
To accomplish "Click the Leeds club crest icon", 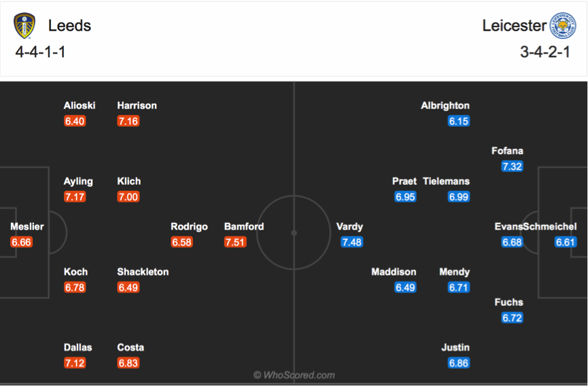I will (x=24, y=25).
